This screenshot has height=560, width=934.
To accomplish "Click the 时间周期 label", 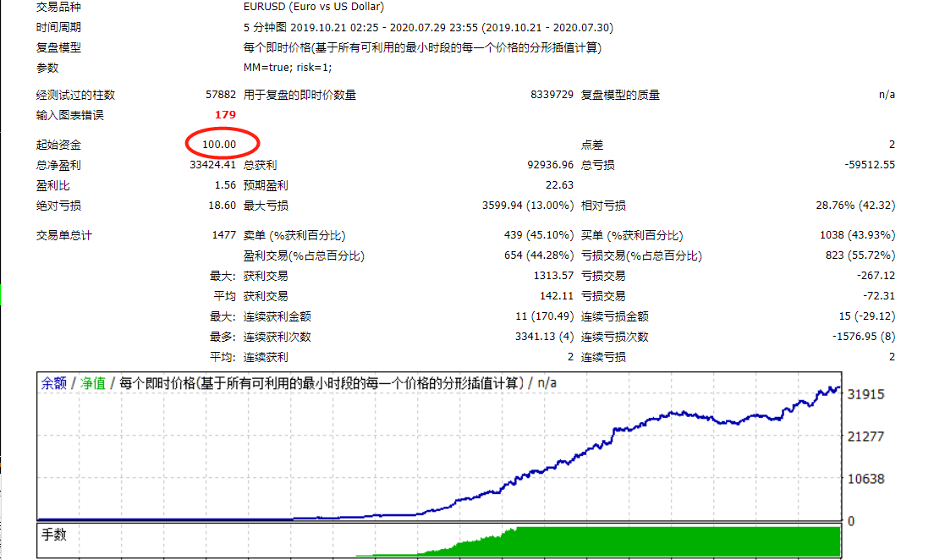I will click(58, 27).
